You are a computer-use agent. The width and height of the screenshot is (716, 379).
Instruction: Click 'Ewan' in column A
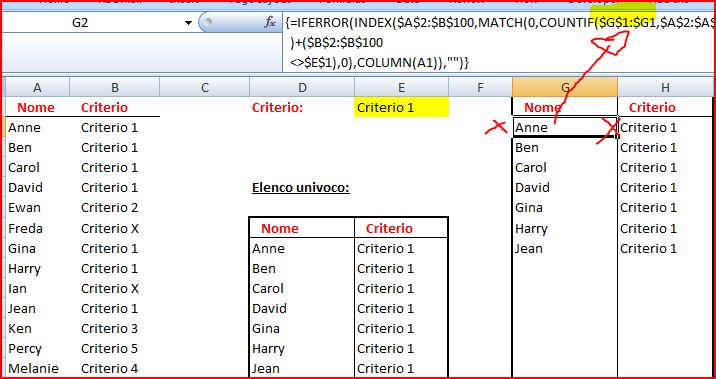24,208
